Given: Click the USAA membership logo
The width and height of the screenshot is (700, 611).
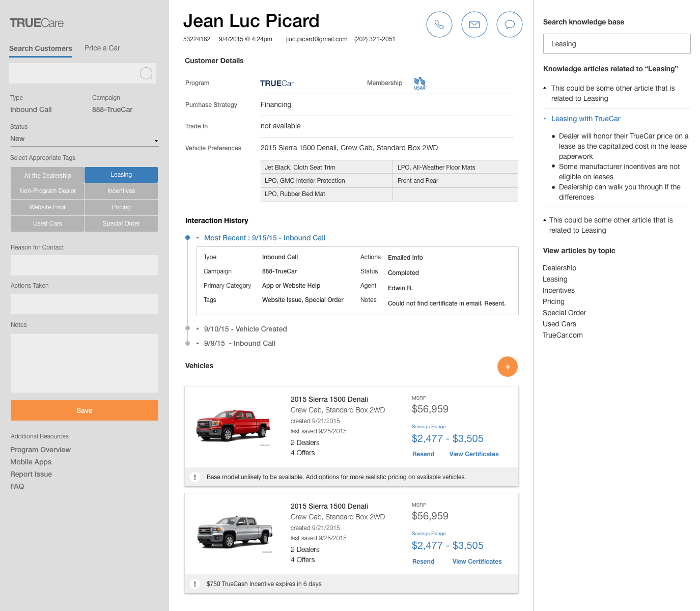Looking at the screenshot, I should (x=420, y=83).
